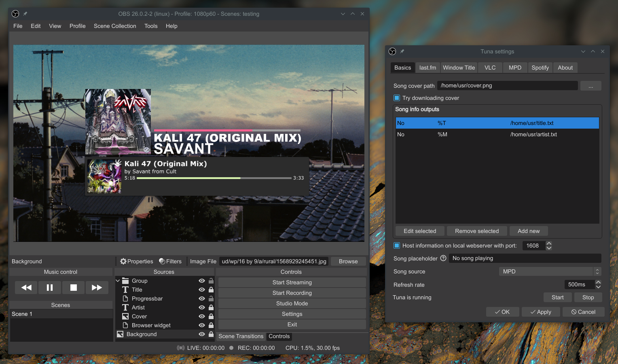Click Start Streaming
Screen dimensions: 618x364
[292, 282]
